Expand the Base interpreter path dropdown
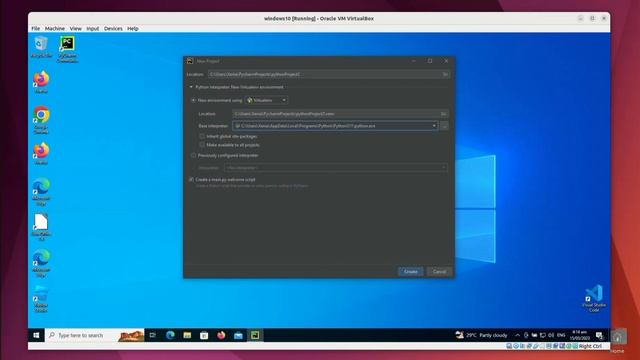 [x=434, y=126]
